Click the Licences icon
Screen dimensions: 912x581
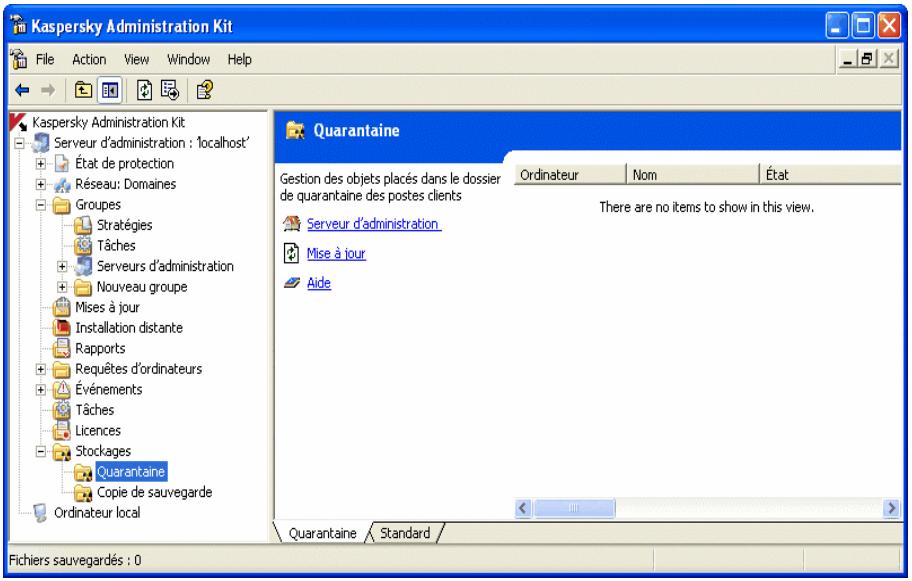click(62, 431)
